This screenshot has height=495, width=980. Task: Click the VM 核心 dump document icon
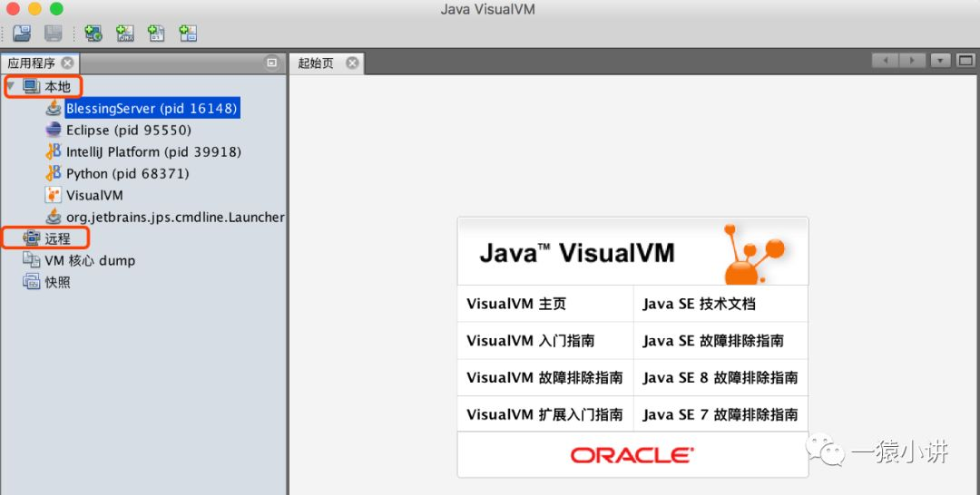pyautogui.click(x=31, y=259)
